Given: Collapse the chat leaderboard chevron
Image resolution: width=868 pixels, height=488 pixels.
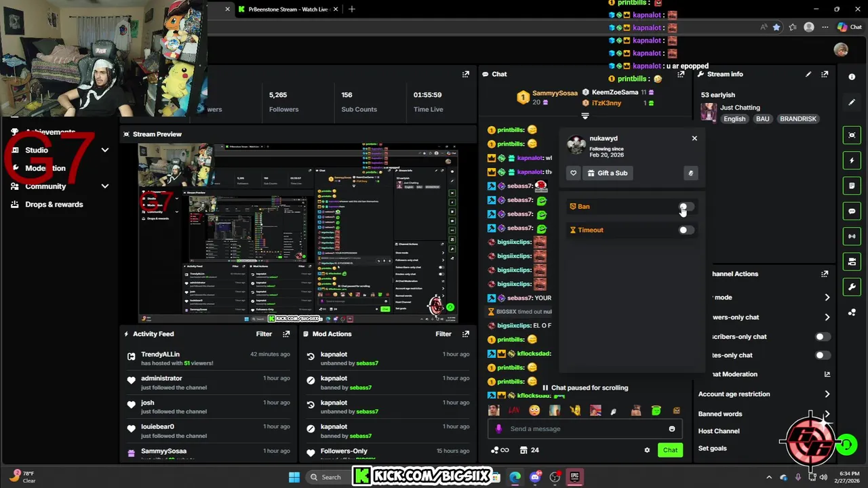Looking at the screenshot, I should pyautogui.click(x=585, y=117).
